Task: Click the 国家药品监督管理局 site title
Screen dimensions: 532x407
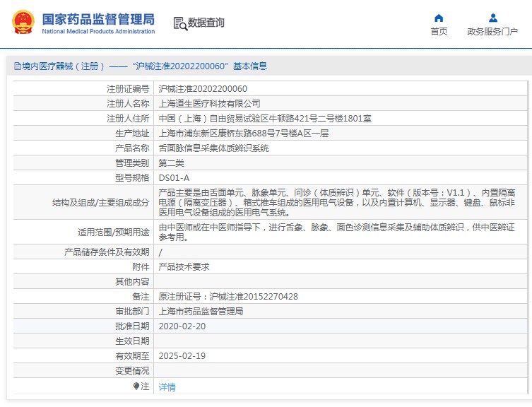Action: click(98, 18)
